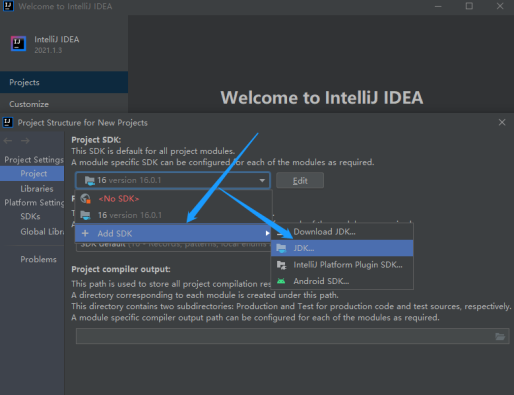Open the Problems section
This screenshot has width=514, height=395.
click(x=38, y=259)
